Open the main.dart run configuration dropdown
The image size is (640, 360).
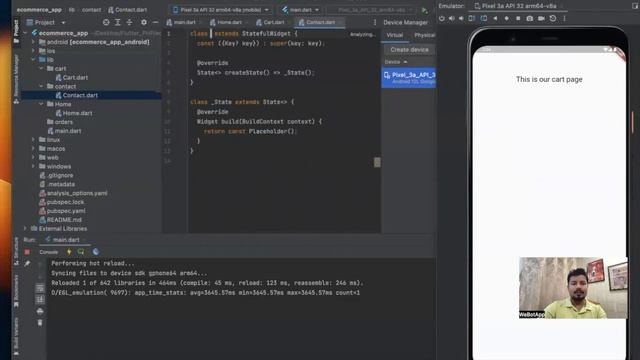click(x=300, y=10)
